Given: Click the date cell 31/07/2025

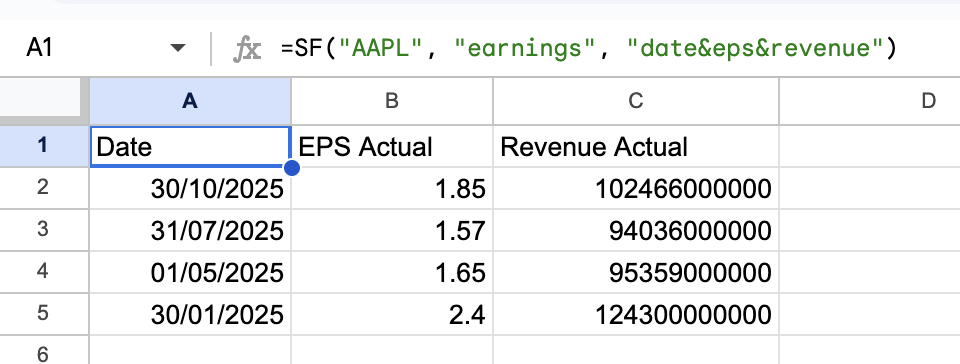Looking at the screenshot, I should click(190, 230).
